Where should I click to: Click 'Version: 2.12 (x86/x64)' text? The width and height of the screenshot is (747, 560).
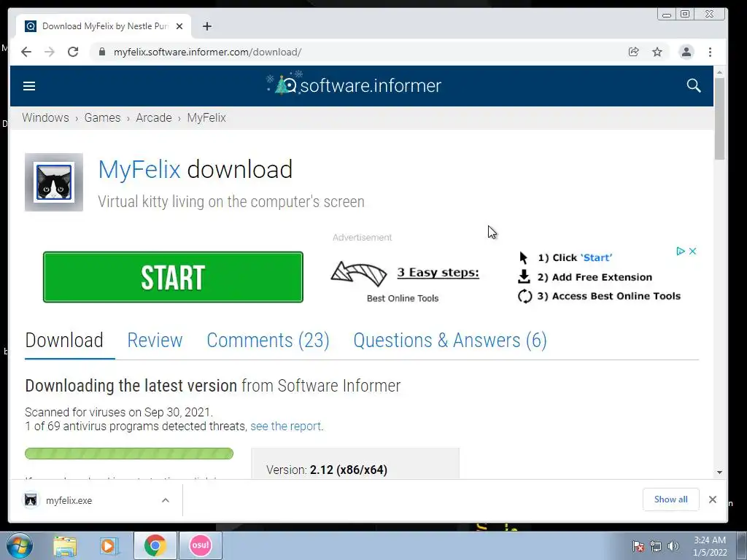tap(327, 470)
